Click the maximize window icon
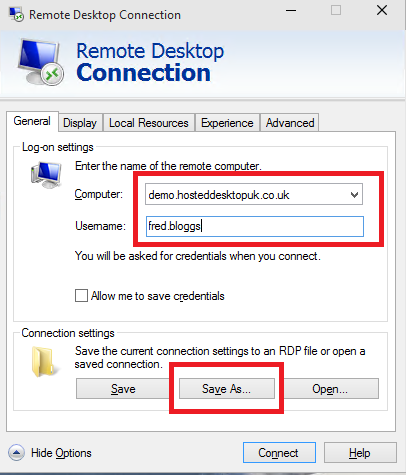The width and height of the screenshot is (406, 475). pos(336,11)
